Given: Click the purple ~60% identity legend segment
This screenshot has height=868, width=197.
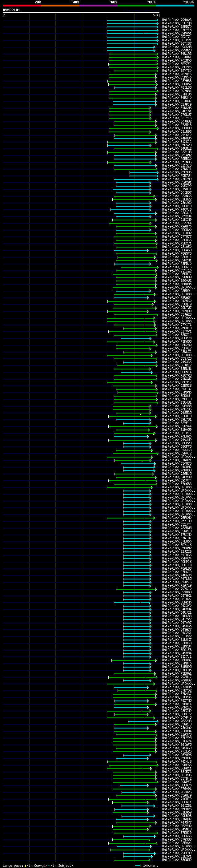Looking at the screenshot, I should [98, 6].
